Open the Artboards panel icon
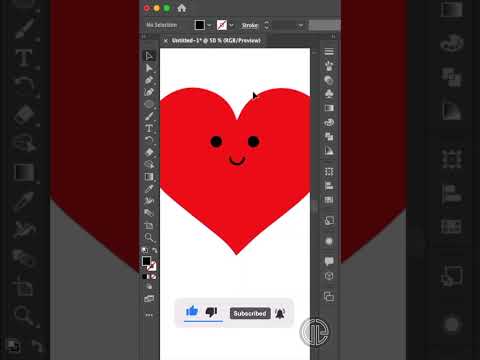 [x=329, y=296]
